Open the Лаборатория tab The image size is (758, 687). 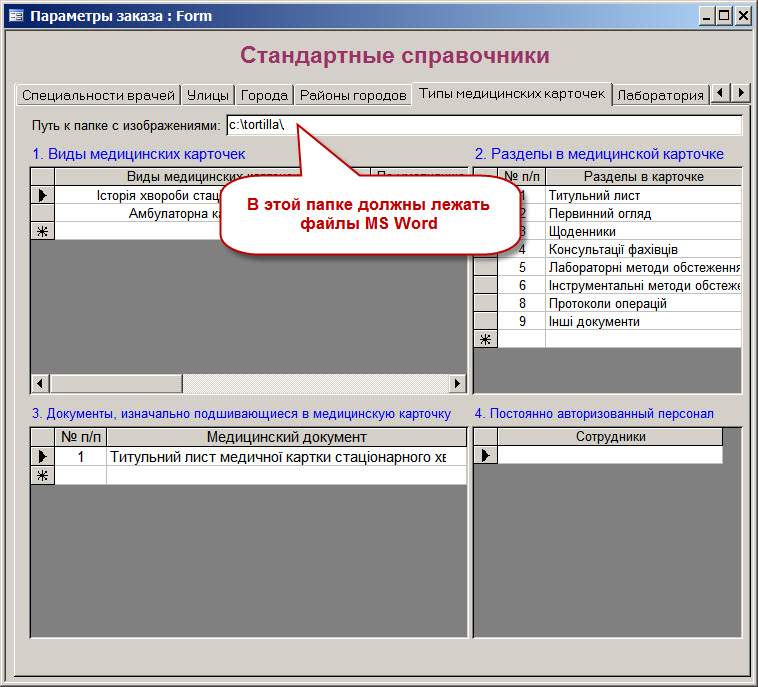660,95
